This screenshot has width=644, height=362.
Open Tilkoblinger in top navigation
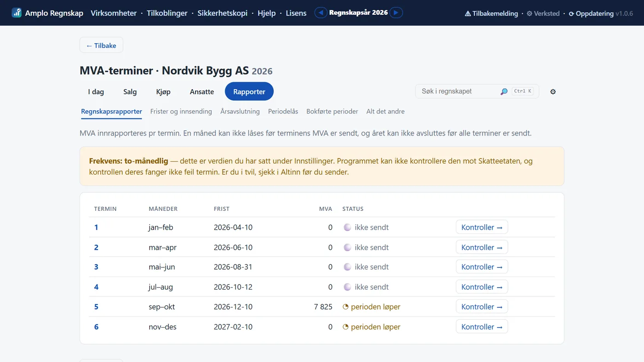[167, 13]
